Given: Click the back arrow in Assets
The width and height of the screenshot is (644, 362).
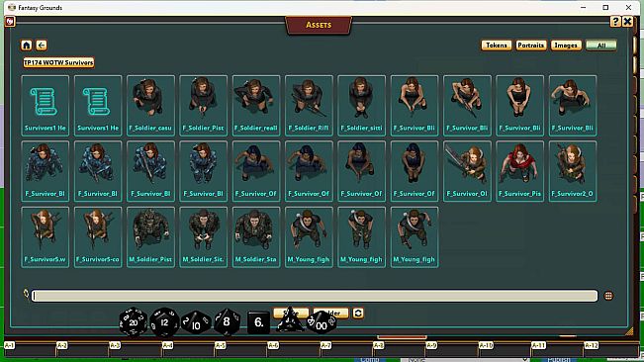Looking at the screenshot, I should pyautogui.click(x=42, y=45).
